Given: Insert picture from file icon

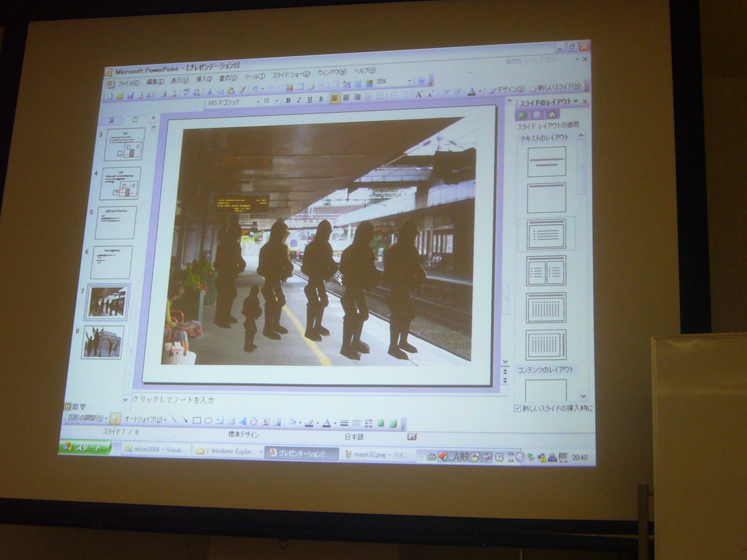Looking at the screenshot, I should pos(277,422).
